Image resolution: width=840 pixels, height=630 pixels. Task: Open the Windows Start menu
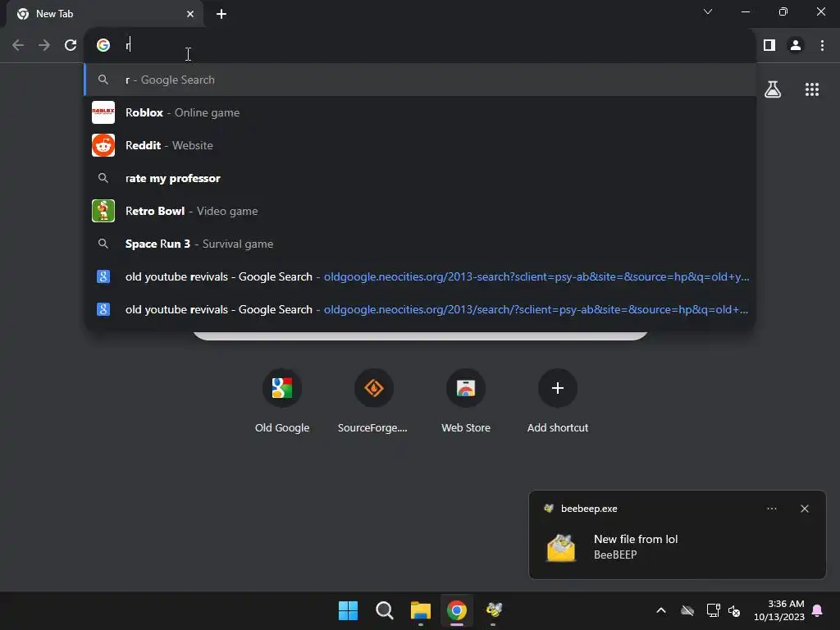pyautogui.click(x=348, y=610)
